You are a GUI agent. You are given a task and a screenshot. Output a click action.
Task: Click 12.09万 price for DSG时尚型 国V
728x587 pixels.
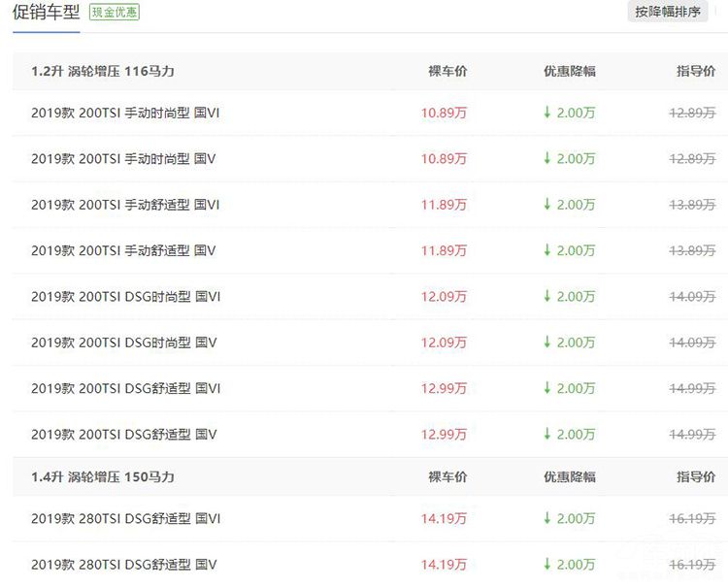click(444, 342)
